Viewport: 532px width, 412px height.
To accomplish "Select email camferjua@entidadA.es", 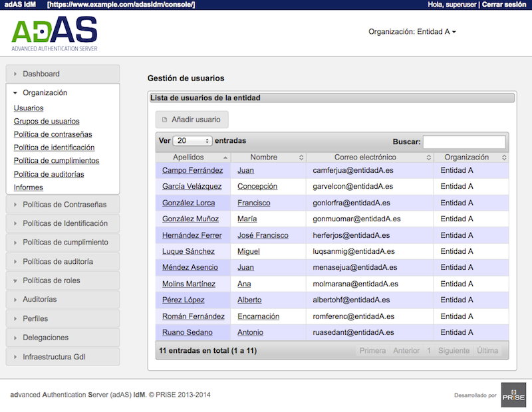I will [x=353, y=170].
